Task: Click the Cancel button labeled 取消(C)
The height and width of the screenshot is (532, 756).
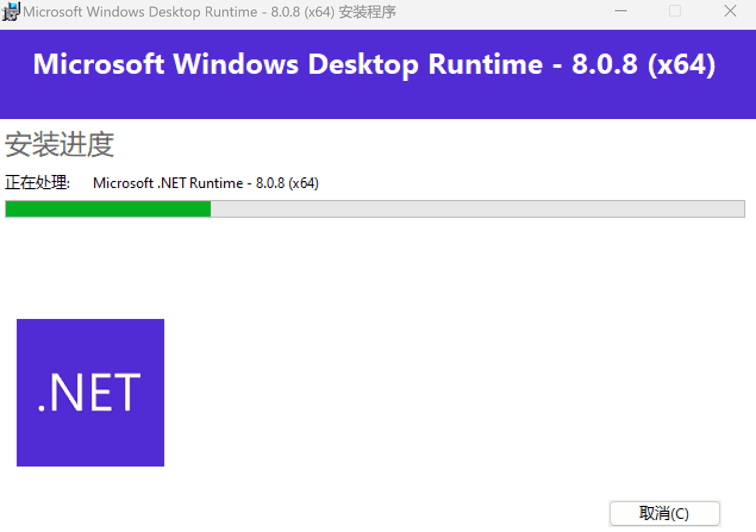Action: [x=665, y=514]
